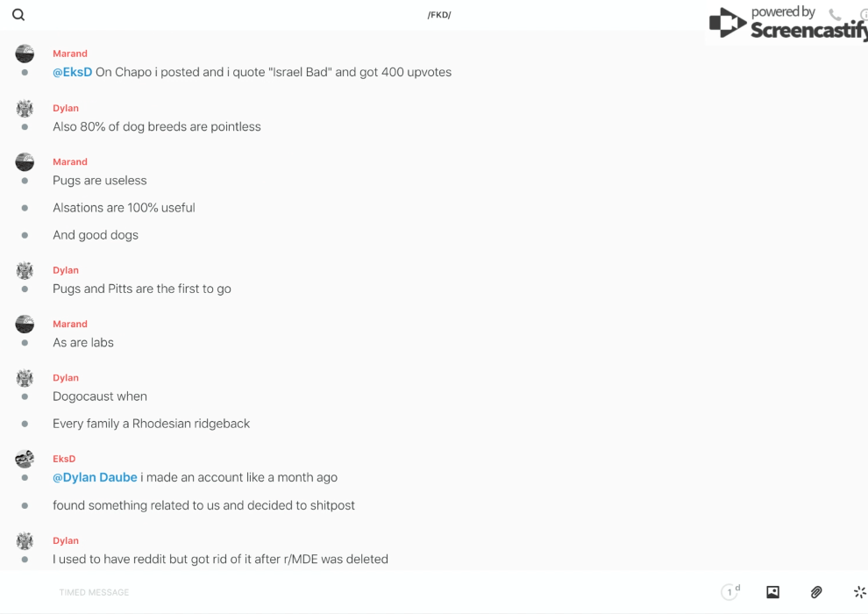
Task: Click the @EksD mention link
Action: 72,72
